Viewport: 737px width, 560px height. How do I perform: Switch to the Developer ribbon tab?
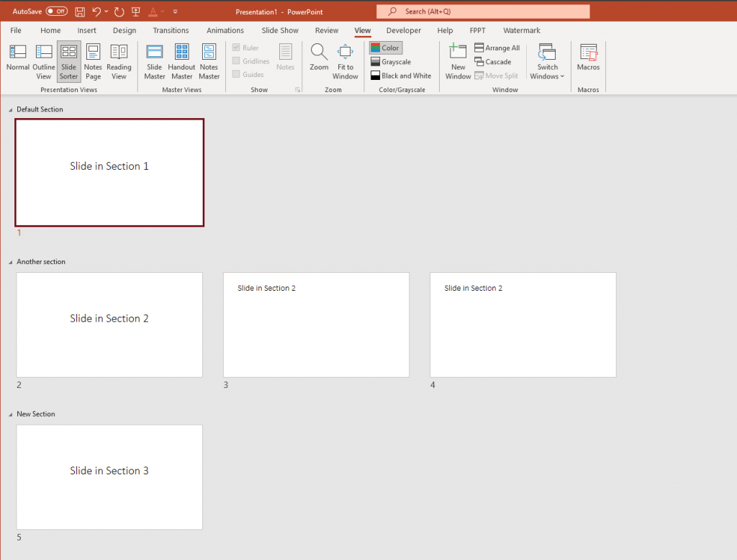[x=404, y=30]
